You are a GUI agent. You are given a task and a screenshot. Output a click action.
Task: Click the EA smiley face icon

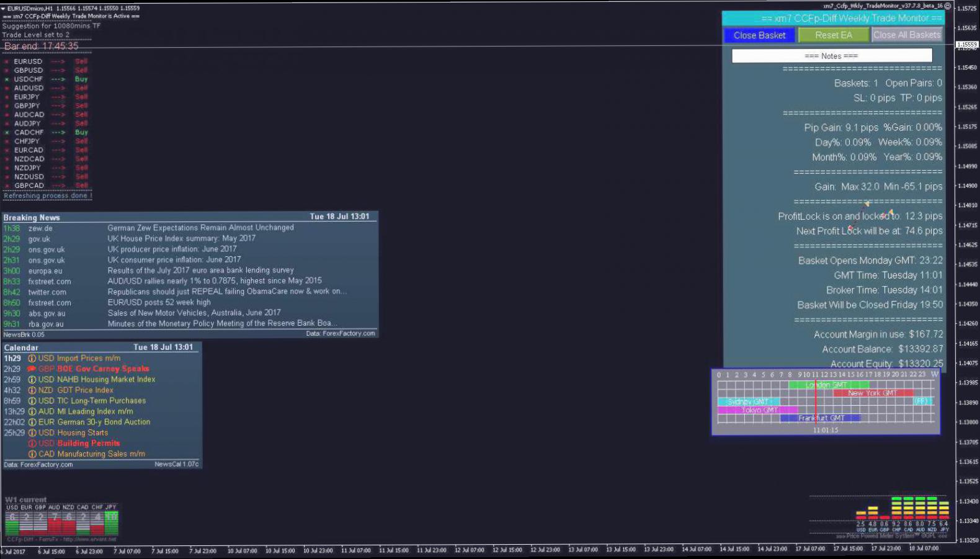tap(947, 6)
